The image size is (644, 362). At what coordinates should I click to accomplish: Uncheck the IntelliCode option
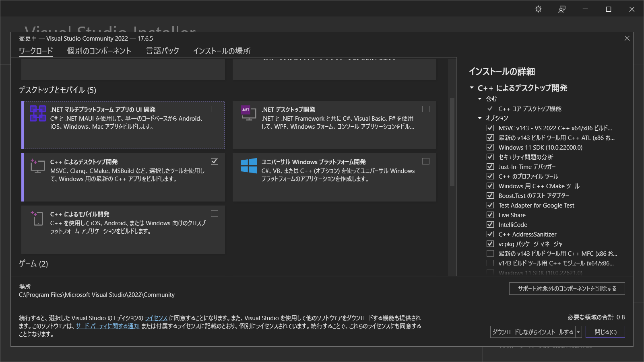coord(490,224)
